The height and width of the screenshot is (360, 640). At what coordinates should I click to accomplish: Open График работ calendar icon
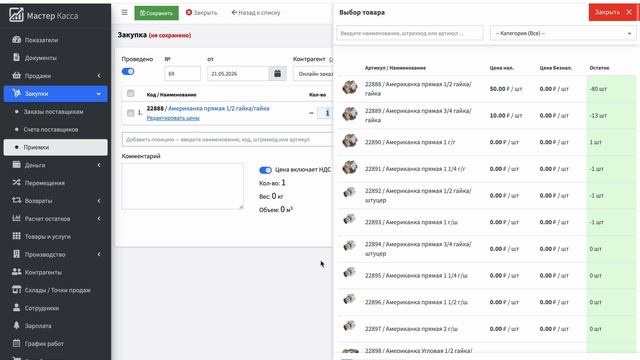point(16,343)
